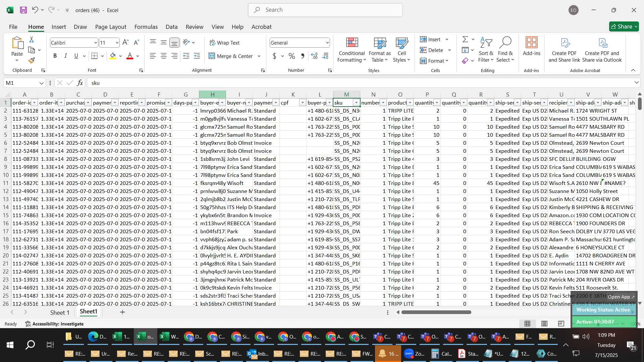644x362 pixels.
Task: Select the 'Sheet 1' worksheet tab
Action: click(x=60, y=312)
